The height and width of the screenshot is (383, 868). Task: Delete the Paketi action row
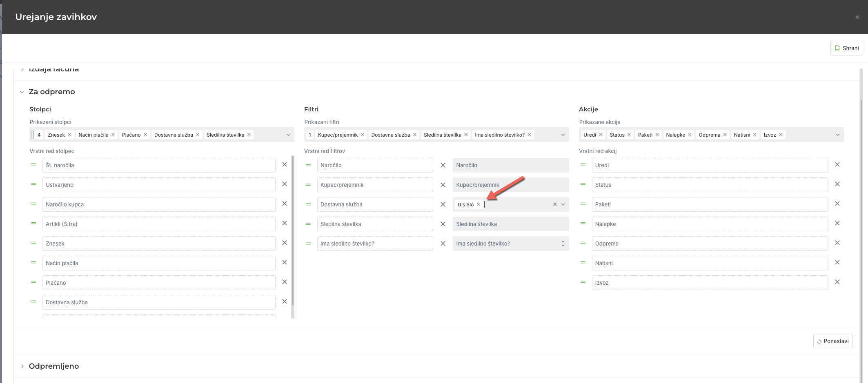click(x=837, y=204)
